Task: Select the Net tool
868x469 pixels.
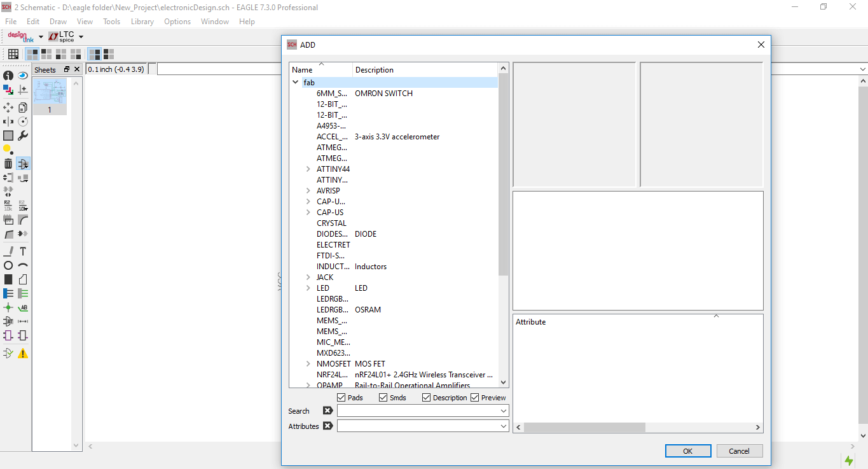Action: pyautogui.click(x=23, y=293)
